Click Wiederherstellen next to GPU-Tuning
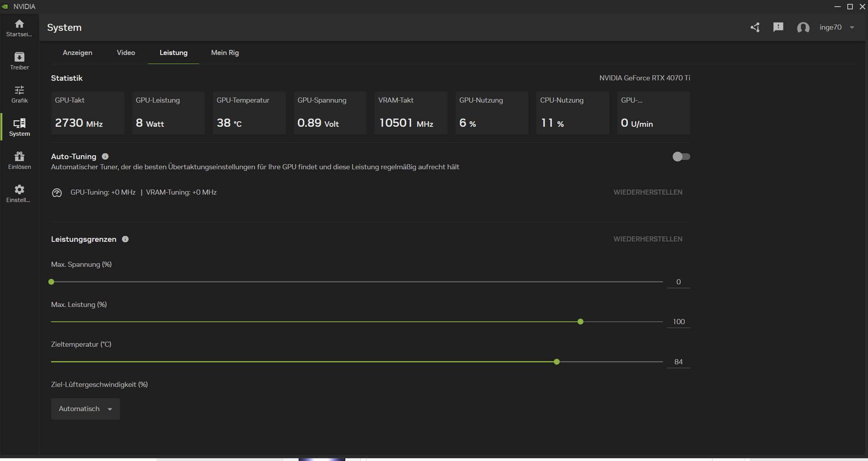Image resolution: width=868 pixels, height=461 pixels. point(647,192)
